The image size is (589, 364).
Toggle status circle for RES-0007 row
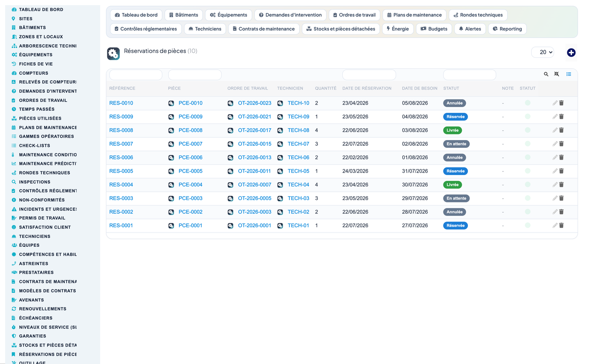527,144
